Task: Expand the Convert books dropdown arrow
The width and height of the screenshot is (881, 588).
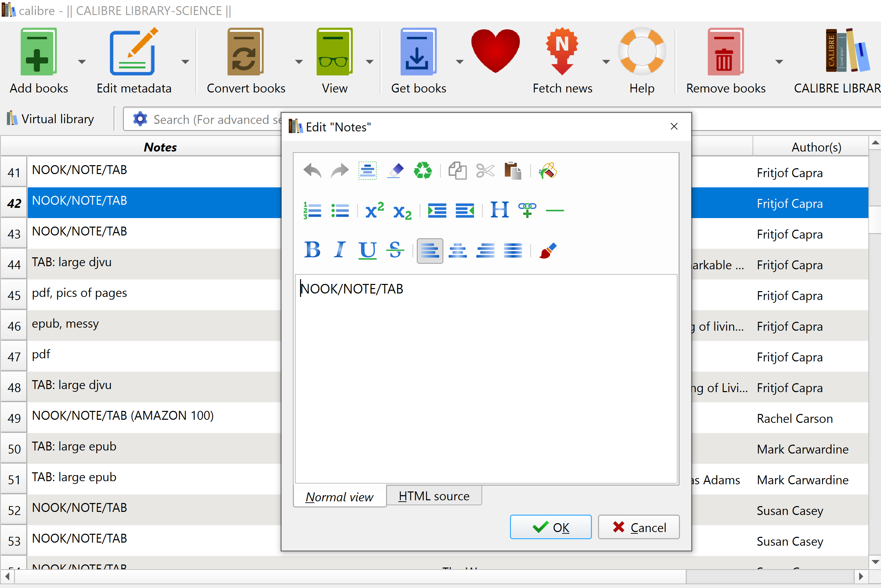Action: click(x=299, y=62)
